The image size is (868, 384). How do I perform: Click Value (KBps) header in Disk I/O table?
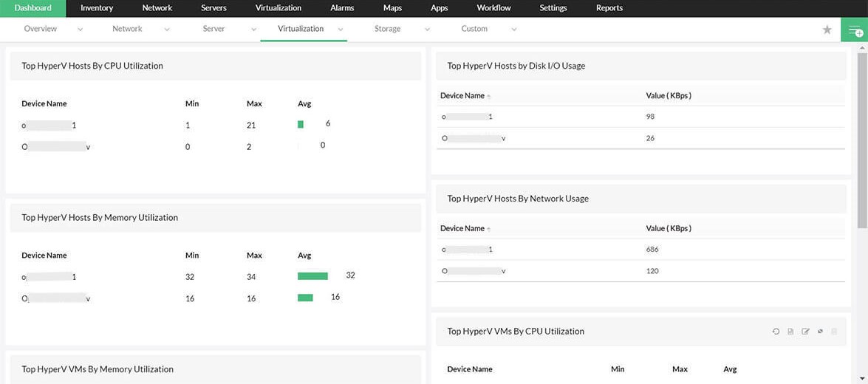[668, 95]
